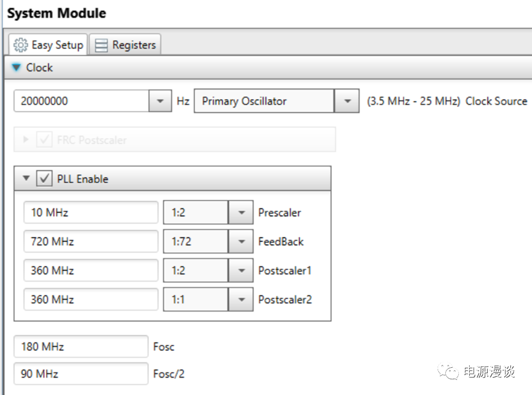Open the FeedBack 1:72 dropdown
532x395 pixels.
click(241, 242)
